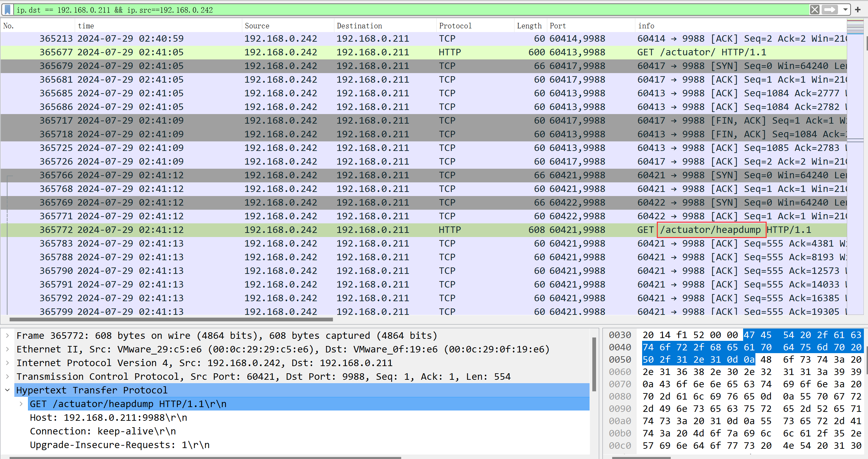Sort by the info column header
Image resolution: width=868 pixels, height=459 pixels.
[x=741, y=26]
